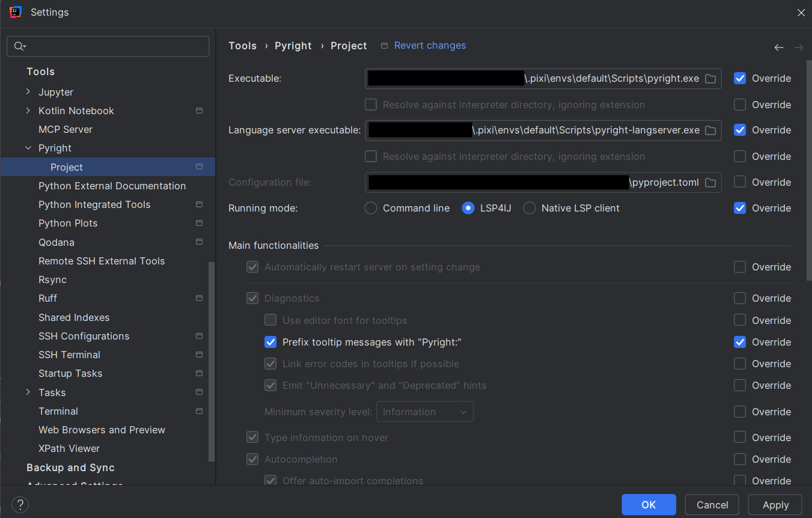The width and height of the screenshot is (812, 518).
Task: Collapse the Pyright tree node
Action: click(x=28, y=148)
